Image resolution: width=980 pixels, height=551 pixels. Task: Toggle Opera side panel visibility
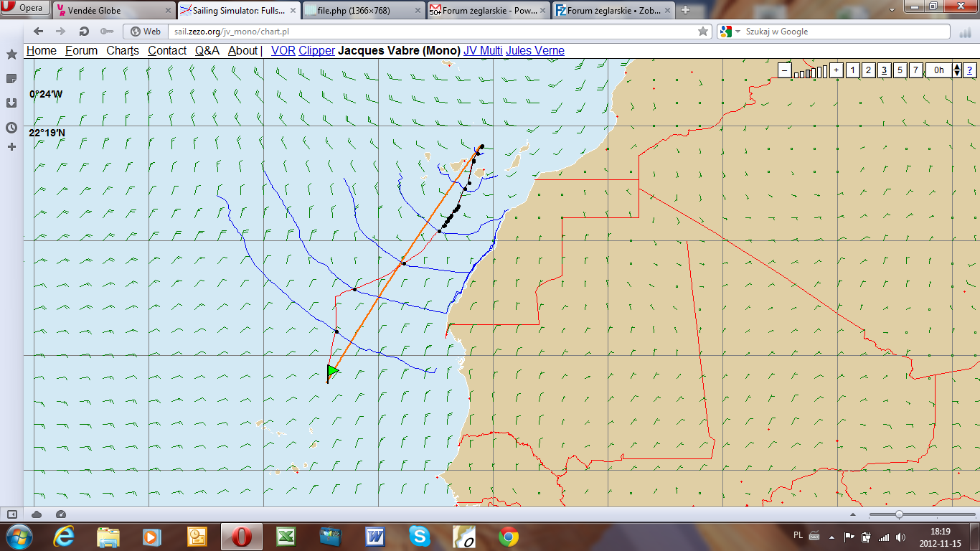(x=12, y=514)
